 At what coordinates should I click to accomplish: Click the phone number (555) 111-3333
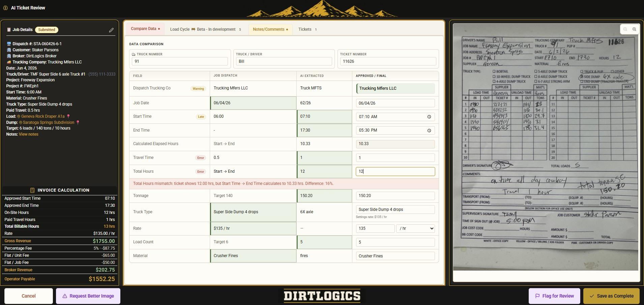point(102,74)
